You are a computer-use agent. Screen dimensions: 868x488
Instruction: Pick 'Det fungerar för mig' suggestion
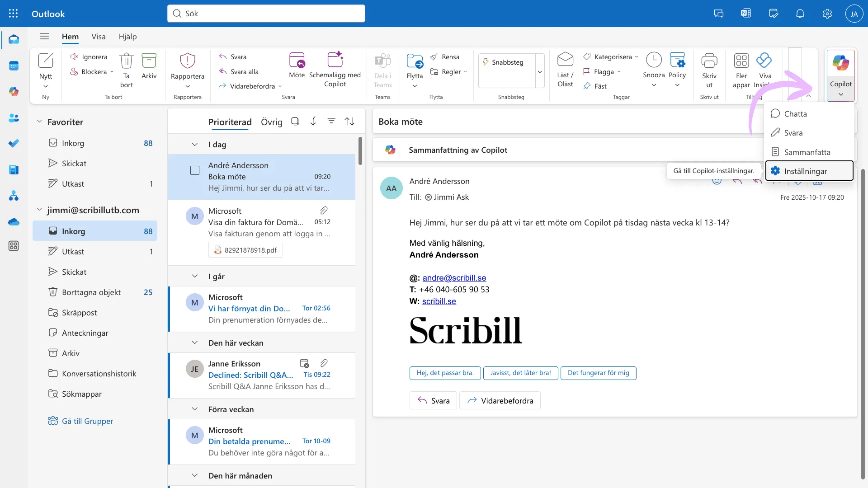pyautogui.click(x=598, y=373)
